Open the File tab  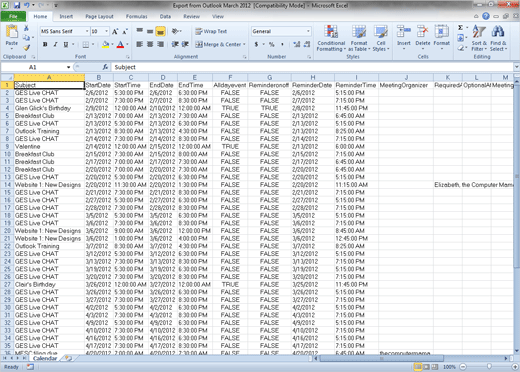(x=13, y=16)
